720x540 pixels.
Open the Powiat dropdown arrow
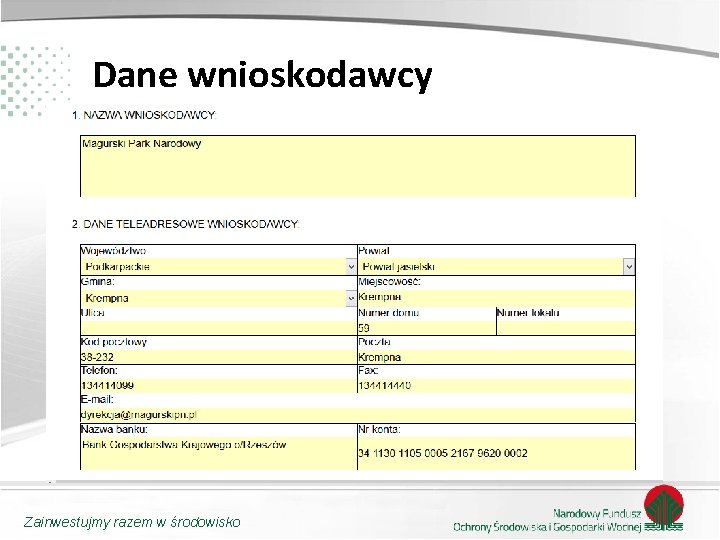[x=629, y=267]
